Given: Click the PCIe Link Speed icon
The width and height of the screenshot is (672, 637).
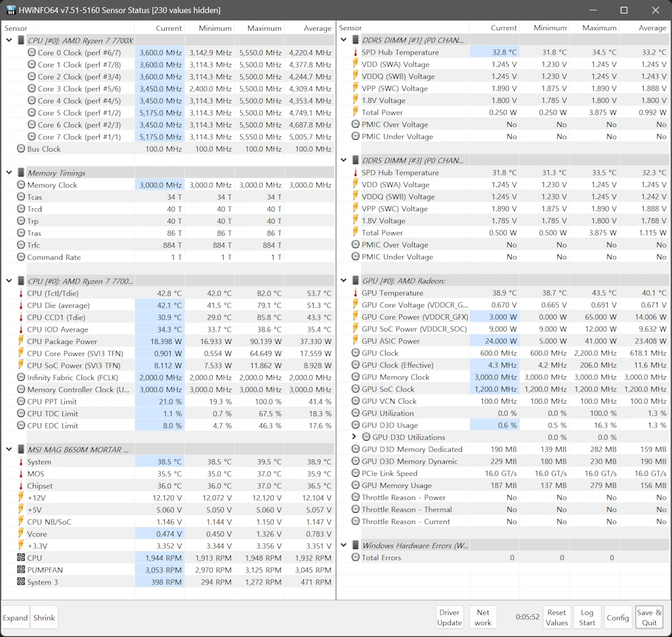Looking at the screenshot, I should click(355, 473).
